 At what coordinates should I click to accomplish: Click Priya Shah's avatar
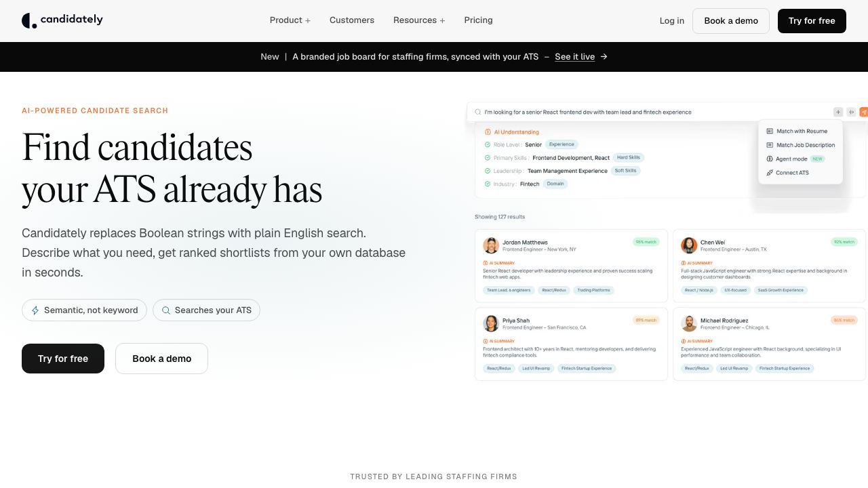[491, 323]
